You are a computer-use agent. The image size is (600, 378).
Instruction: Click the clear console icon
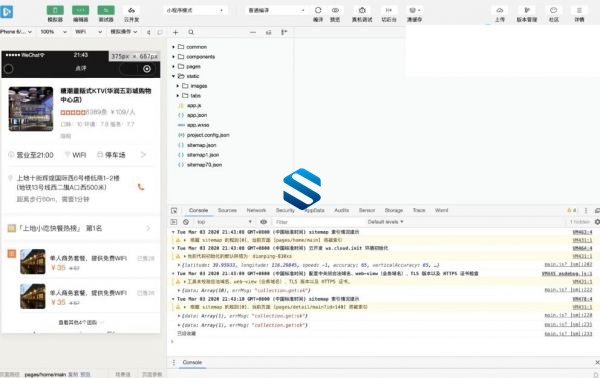point(186,222)
